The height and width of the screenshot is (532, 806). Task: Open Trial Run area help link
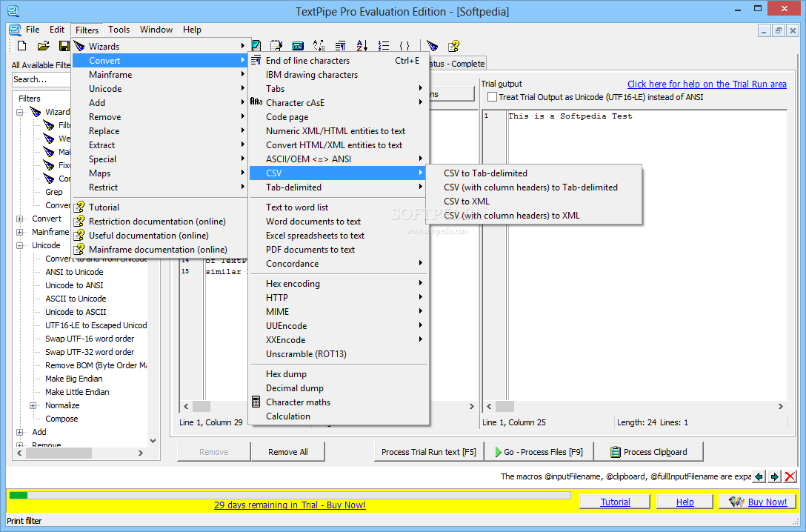(x=707, y=84)
